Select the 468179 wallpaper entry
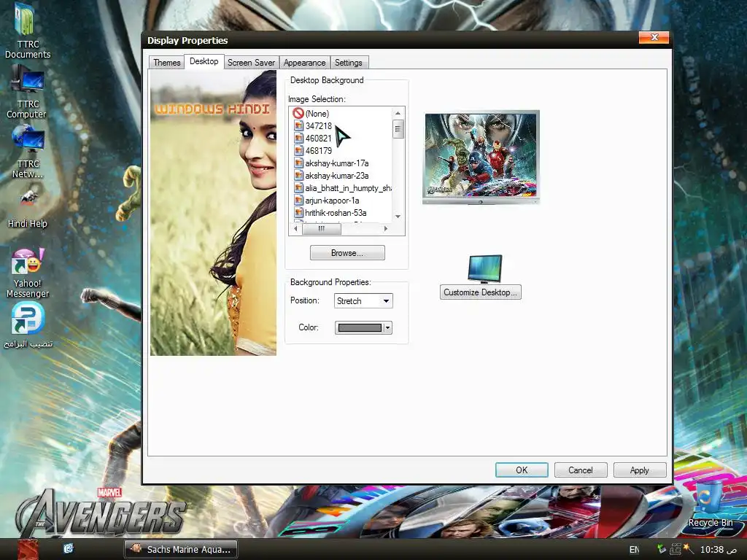The width and height of the screenshot is (747, 560). (313, 150)
